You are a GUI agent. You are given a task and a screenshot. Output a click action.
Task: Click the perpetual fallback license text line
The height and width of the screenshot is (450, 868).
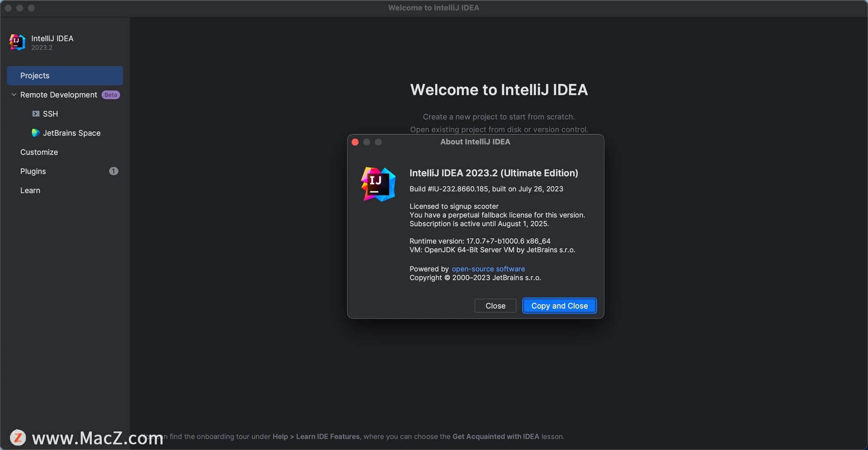pyautogui.click(x=497, y=215)
